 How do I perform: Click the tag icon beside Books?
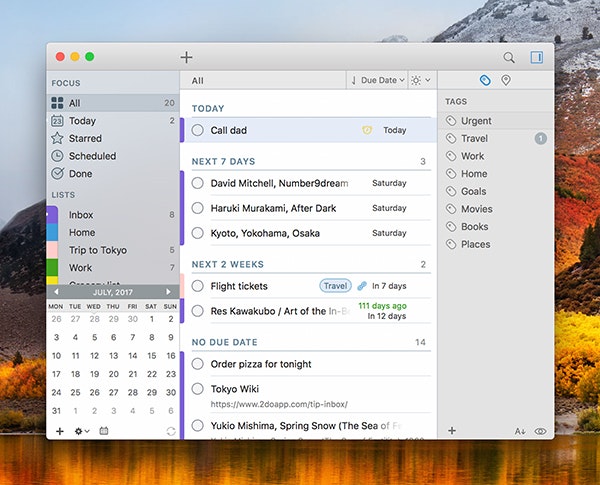click(x=451, y=227)
